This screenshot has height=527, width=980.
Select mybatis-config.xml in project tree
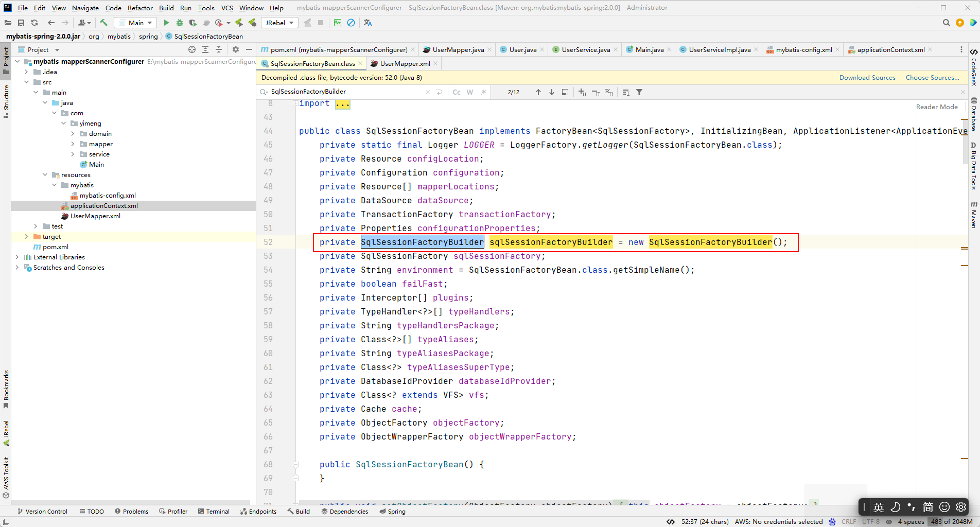coord(108,195)
